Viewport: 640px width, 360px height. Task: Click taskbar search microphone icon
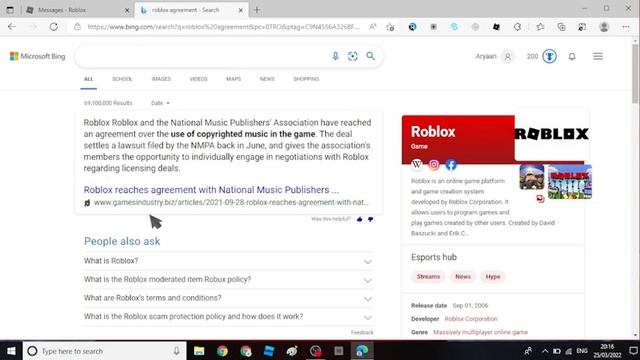click(176, 351)
